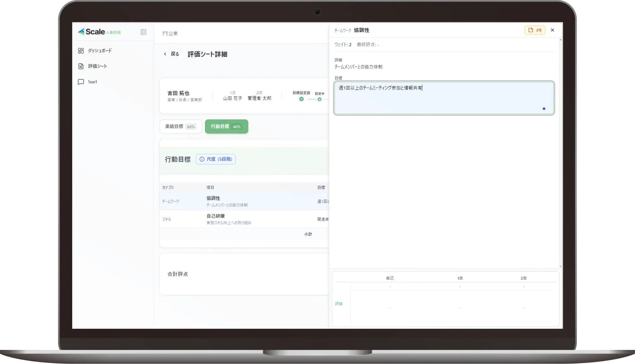Click the purple dot in text area
635x364 pixels.
[544, 109]
